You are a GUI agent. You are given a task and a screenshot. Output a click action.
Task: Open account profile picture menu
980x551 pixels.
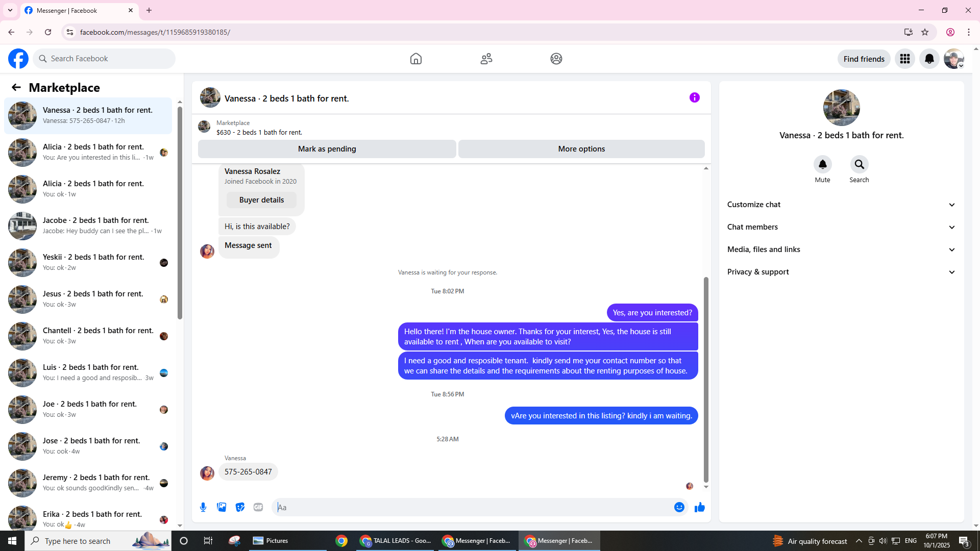954,59
